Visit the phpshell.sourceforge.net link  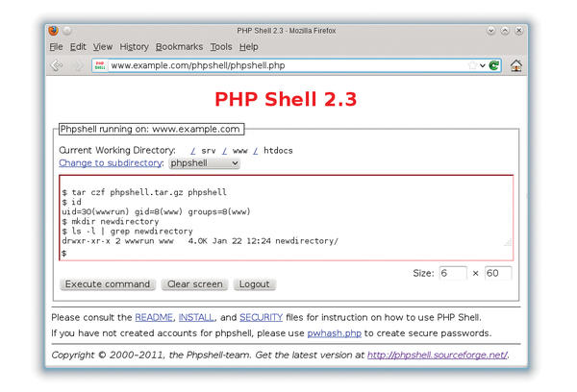pos(438,355)
